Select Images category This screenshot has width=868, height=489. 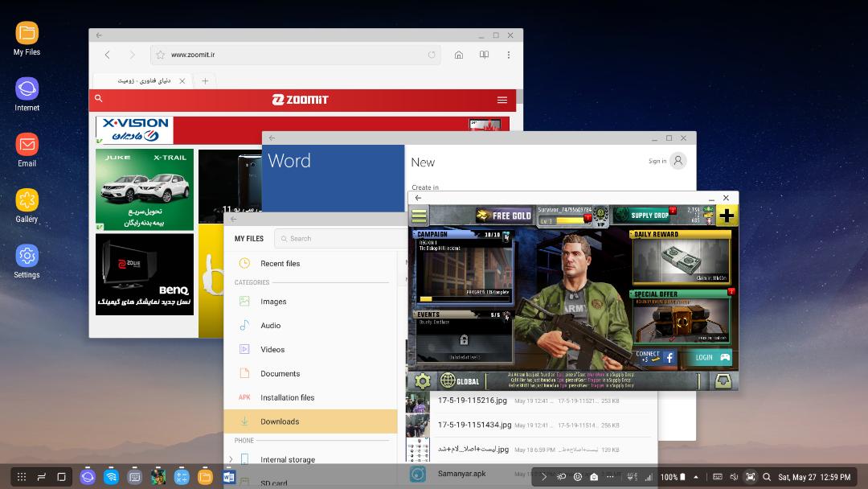(310, 302)
